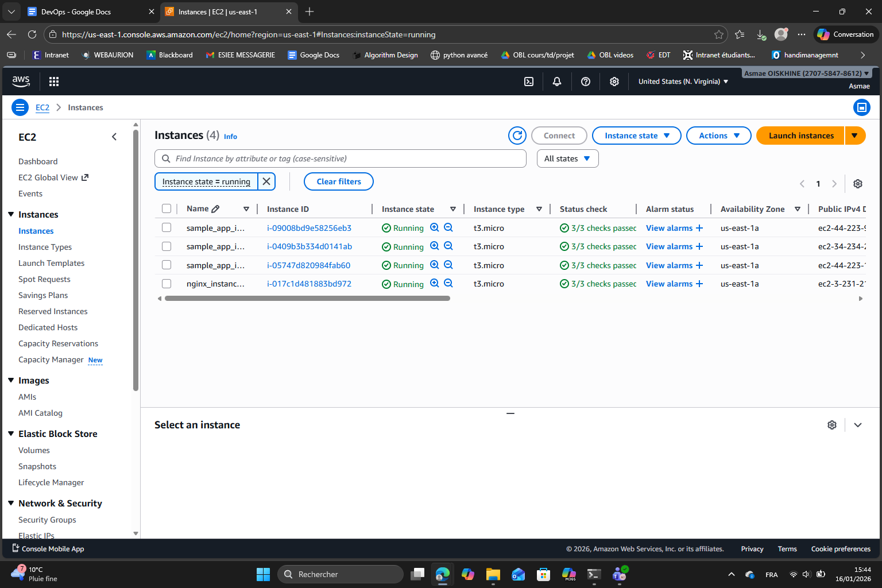Click the Clear filters button

click(338, 181)
